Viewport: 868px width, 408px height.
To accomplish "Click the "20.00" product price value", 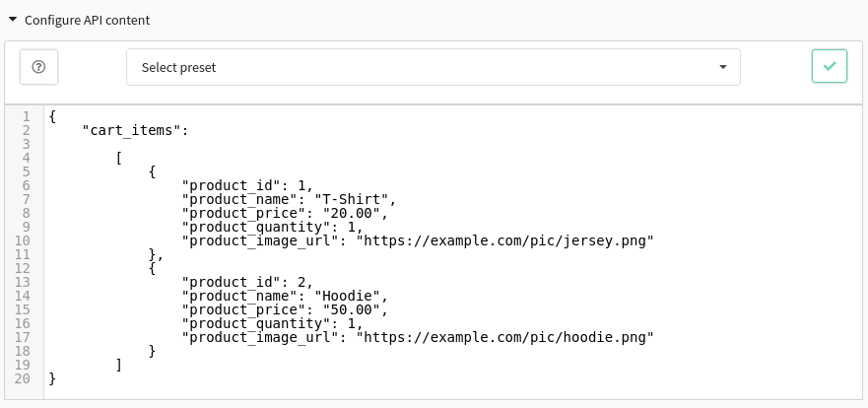I will coord(352,213).
